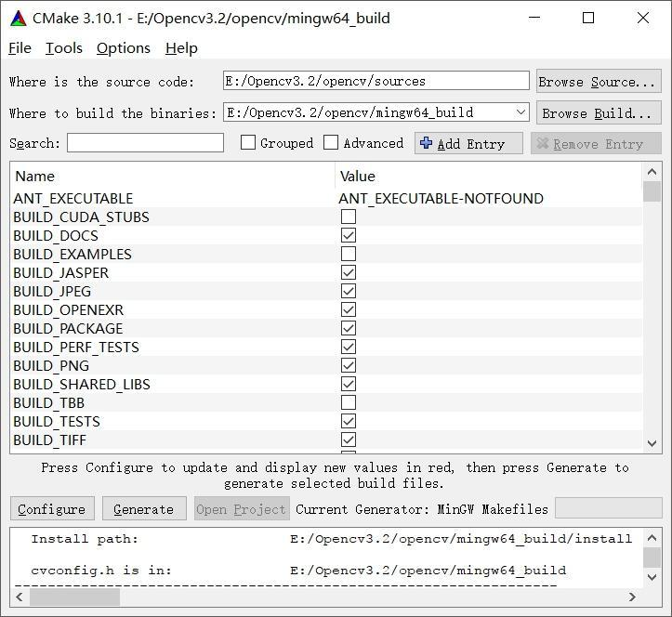Expand the build binaries path dropdown

(x=520, y=112)
